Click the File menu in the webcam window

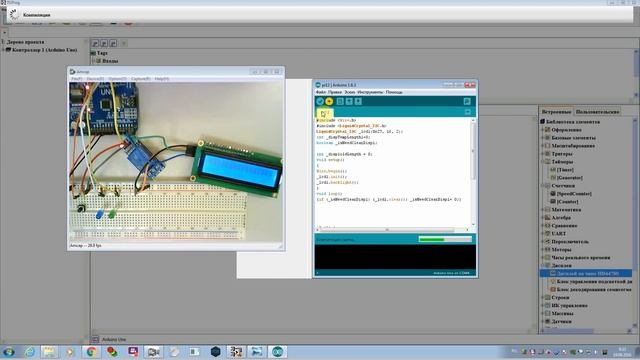pyautogui.click(x=77, y=79)
